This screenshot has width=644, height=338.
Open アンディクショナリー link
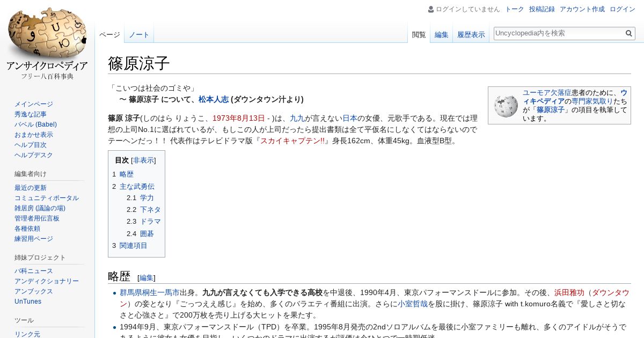pyautogui.click(x=47, y=281)
